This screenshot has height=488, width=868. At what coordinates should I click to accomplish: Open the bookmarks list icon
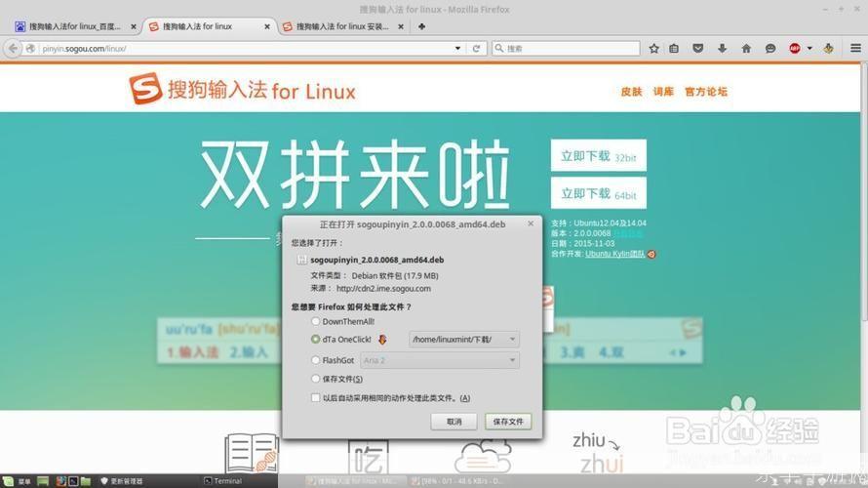tap(674, 49)
